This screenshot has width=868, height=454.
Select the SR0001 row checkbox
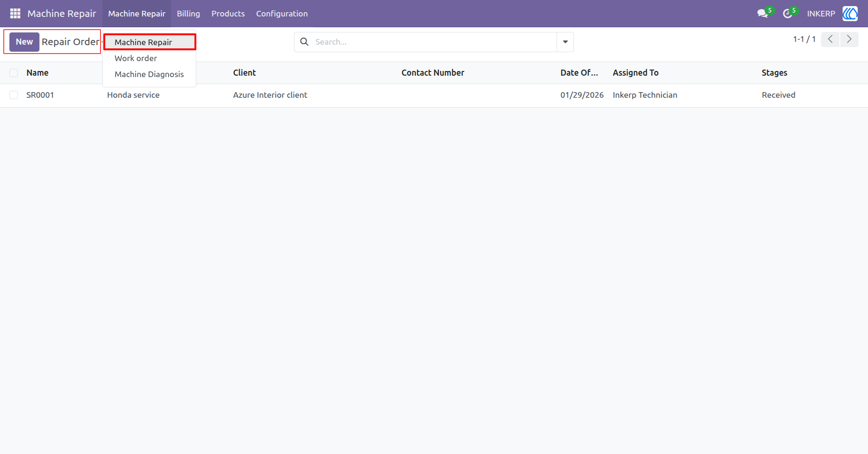[14, 95]
